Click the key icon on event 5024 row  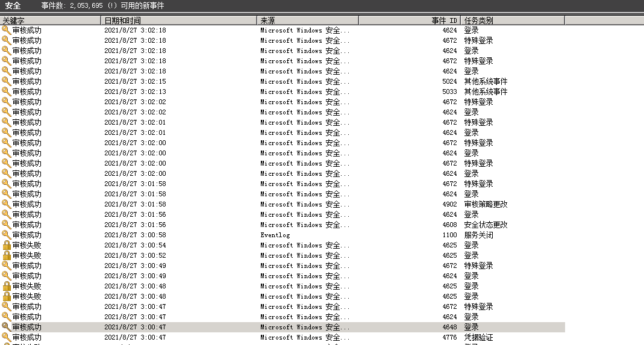6,81
